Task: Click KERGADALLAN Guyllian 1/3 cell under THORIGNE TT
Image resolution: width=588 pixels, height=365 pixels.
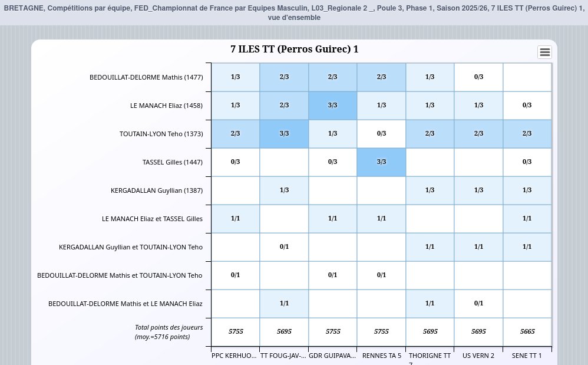Action: pyautogui.click(x=430, y=190)
